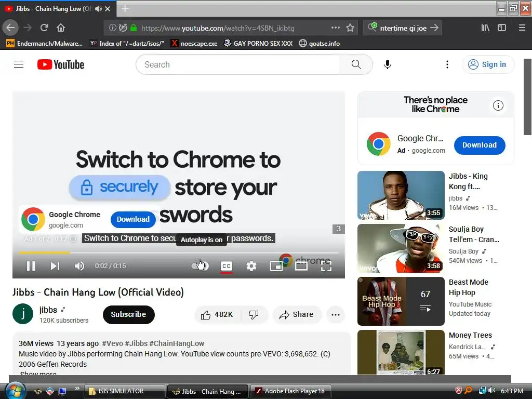Open the YouTube guide hamburger menu
Viewport: 532px width, 399px height.
click(19, 64)
